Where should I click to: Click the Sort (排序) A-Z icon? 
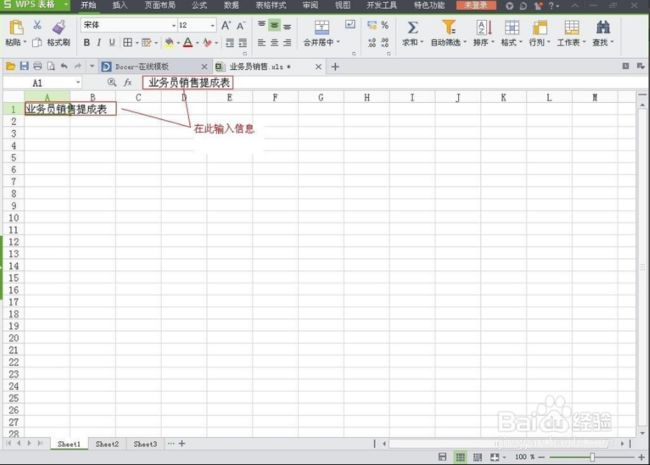click(x=484, y=27)
